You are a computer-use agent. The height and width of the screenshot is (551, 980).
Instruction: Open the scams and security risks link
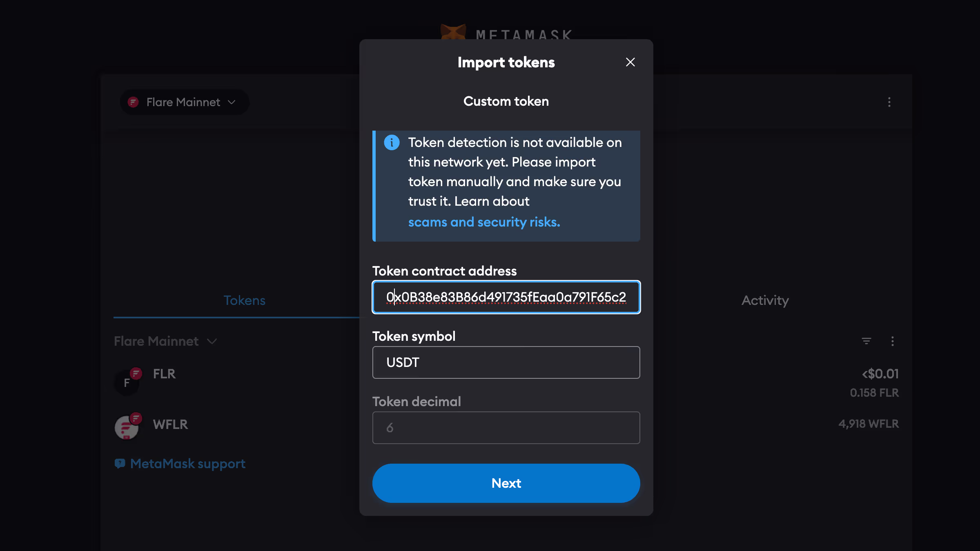[484, 222]
